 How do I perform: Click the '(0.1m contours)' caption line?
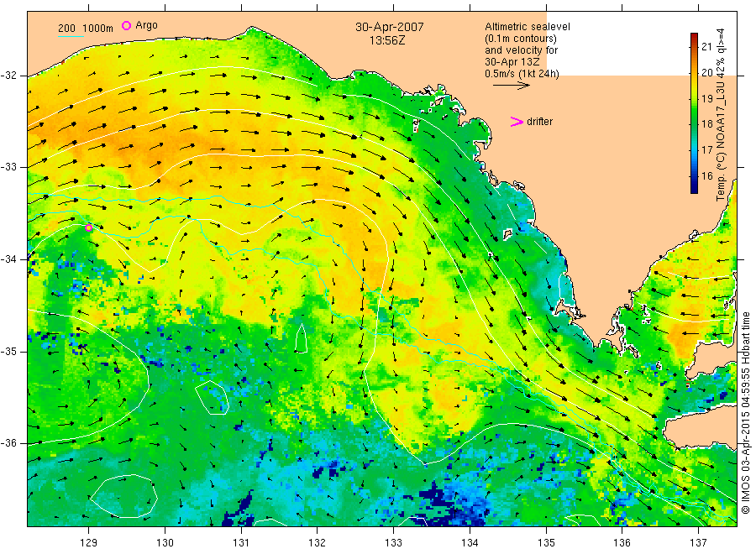tap(521, 39)
